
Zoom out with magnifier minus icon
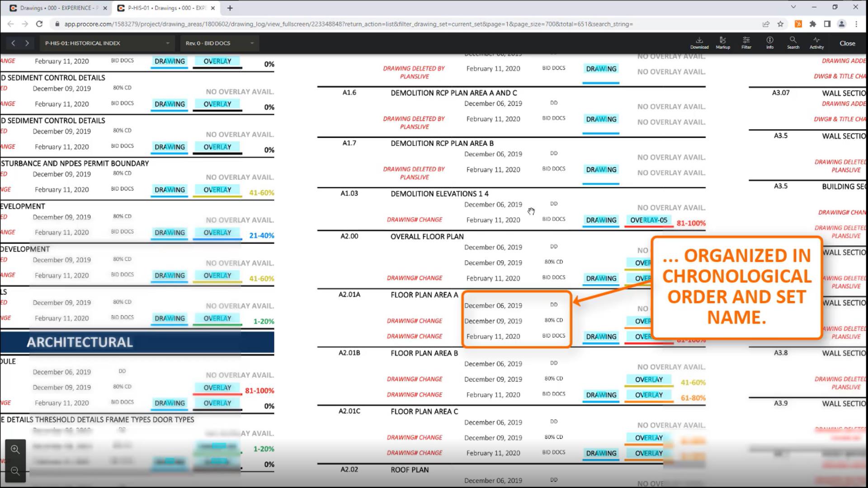[x=15, y=471]
